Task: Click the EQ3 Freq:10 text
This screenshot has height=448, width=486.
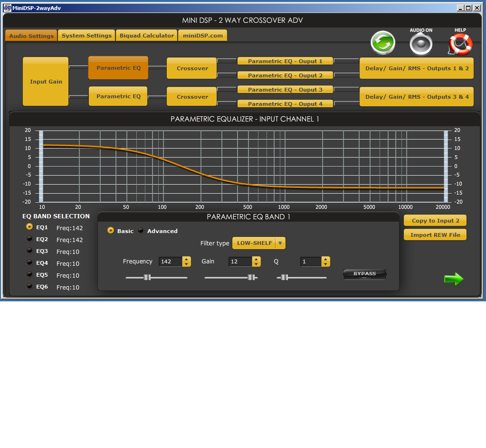Action: [x=68, y=252]
